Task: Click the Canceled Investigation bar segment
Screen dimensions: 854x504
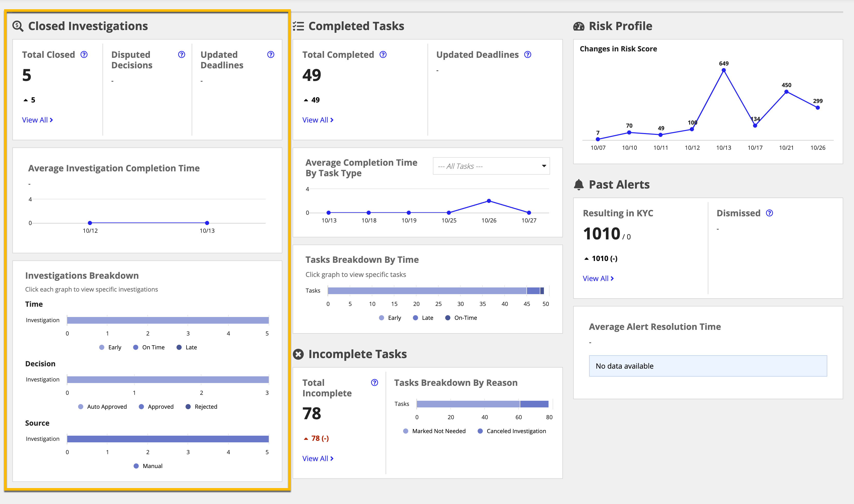Action: tap(534, 404)
